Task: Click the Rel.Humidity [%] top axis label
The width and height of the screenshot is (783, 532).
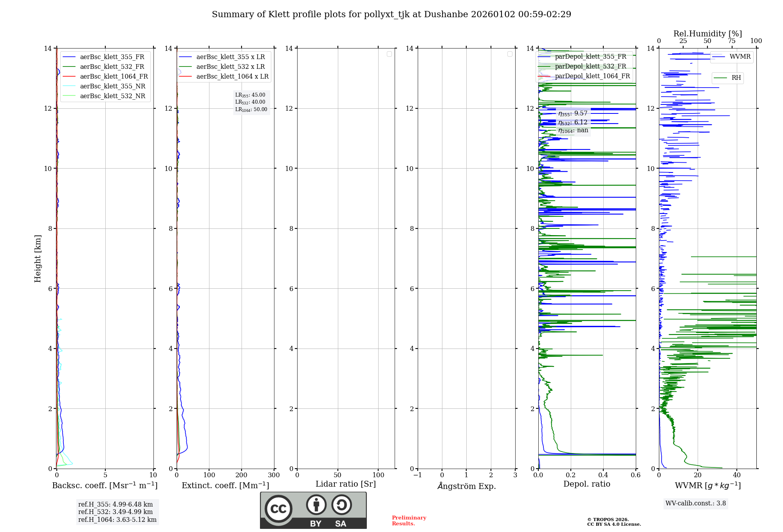Action: point(707,34)
